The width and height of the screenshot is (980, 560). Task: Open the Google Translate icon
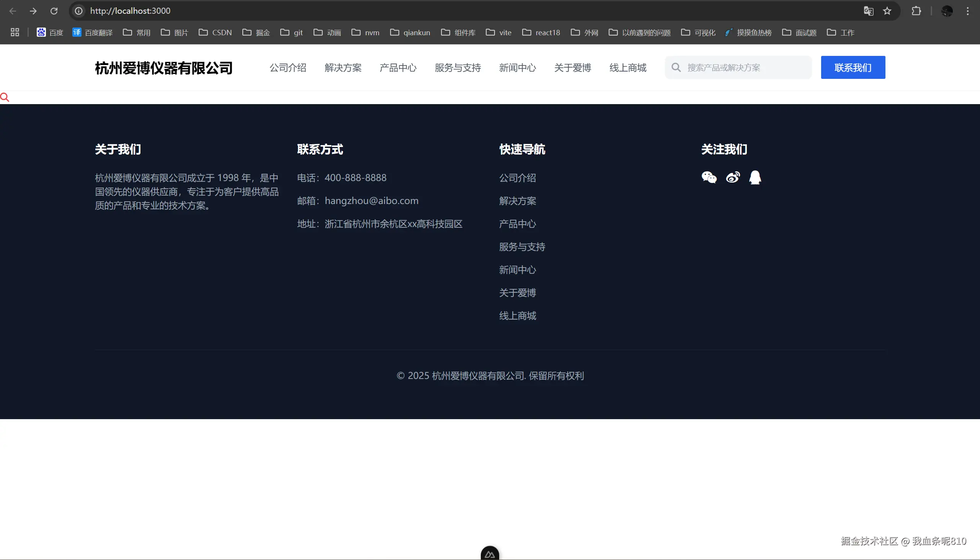coord(869,11)
